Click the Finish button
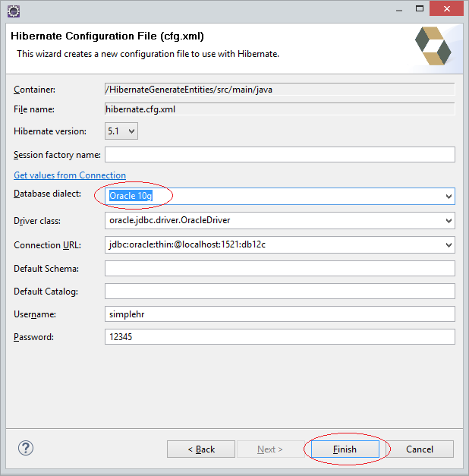Image resolution: width=469 pixels, height=476 pixels. coord(345,449)
